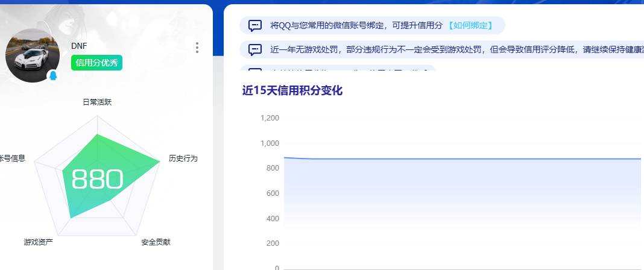The image size is (644, 270).
Task: Click the 账号信息 radar label
Action: click(x=12, y=159)
